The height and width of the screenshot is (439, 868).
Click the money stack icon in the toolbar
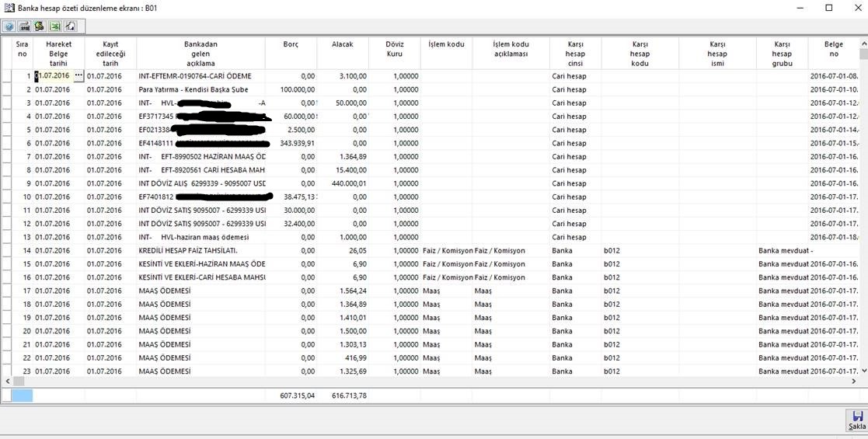[39, 26]
